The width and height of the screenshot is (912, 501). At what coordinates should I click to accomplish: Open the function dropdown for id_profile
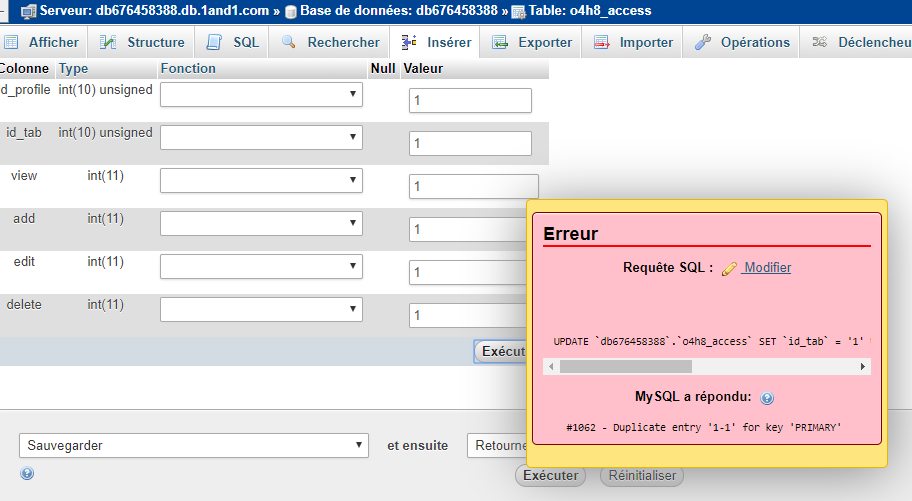coord(261,94)
